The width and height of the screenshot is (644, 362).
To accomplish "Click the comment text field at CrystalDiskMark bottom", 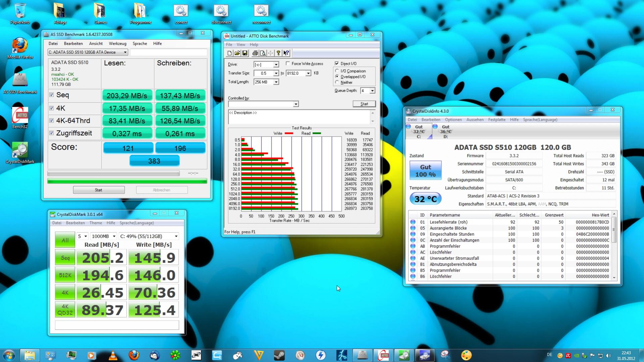I will pyautogui.click(x=117, y=325).
